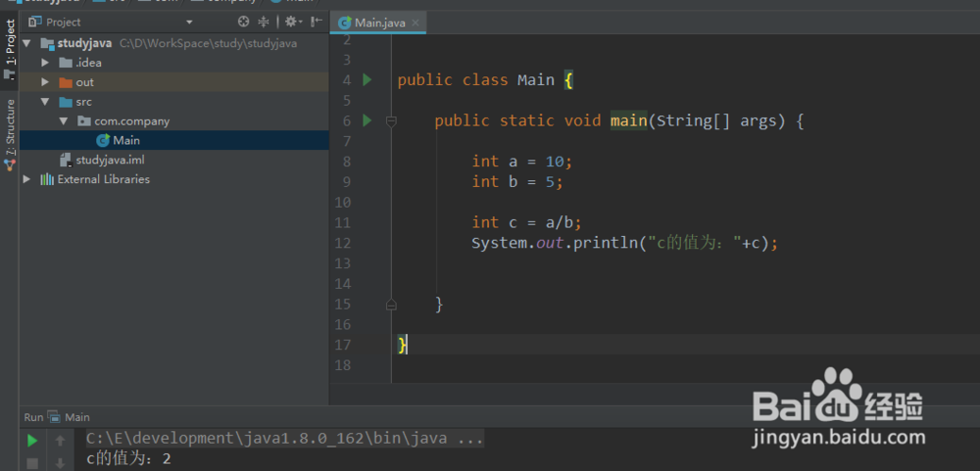The height and width of the screenshot is (471, 980).
Task: Click on 'int c = a/b;' line
Action: (x=527, y=222)
